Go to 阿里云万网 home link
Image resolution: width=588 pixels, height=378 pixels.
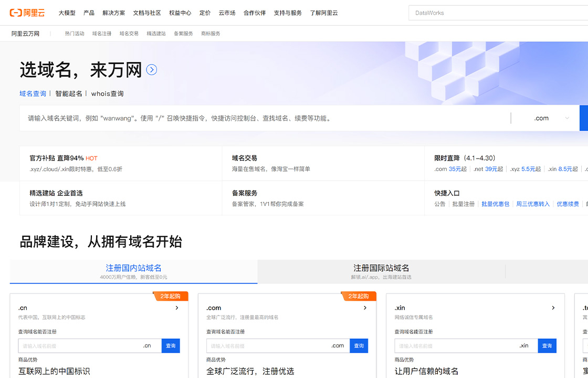pos(25,34)
